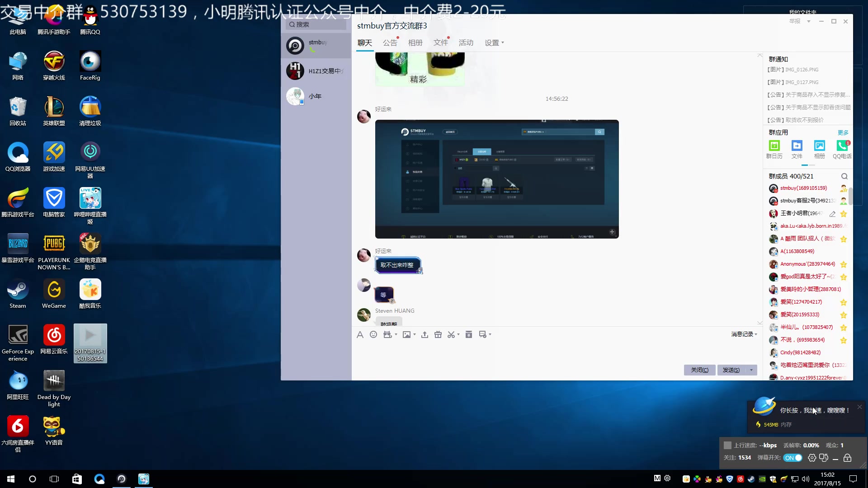
Task: Open the emoji picker in chat toolbar
Action: 373,334
